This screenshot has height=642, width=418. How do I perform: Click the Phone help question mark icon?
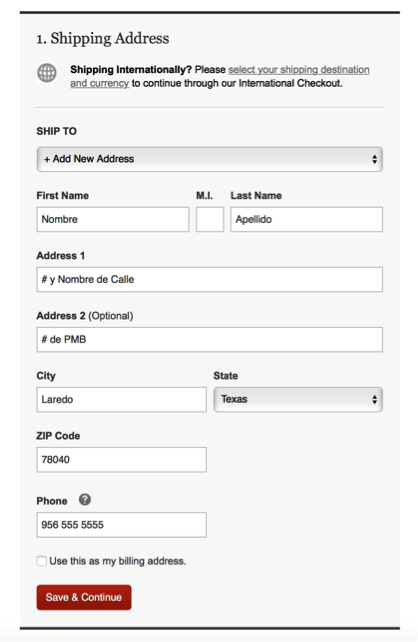pos(85,500)
